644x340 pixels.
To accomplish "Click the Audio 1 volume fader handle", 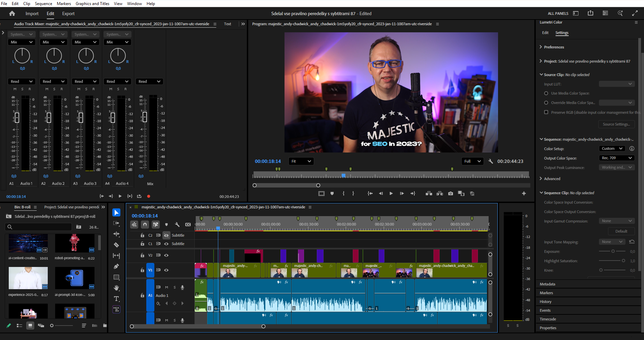I will click(x=17, y=117).
